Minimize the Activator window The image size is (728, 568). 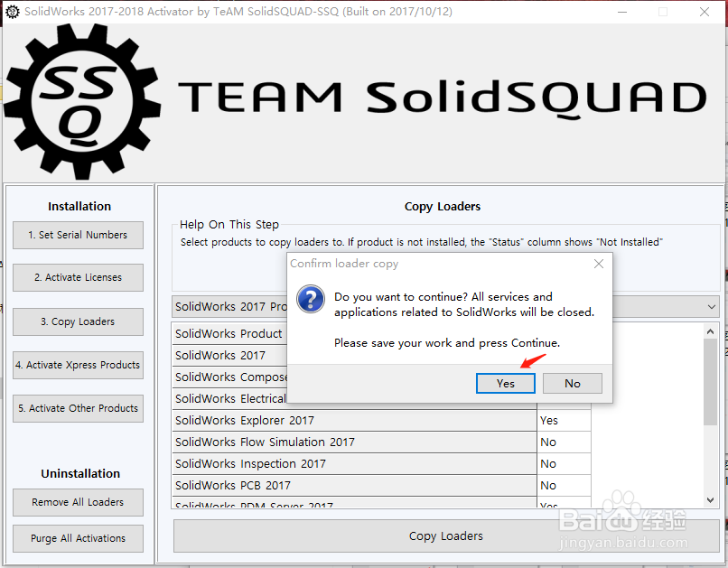pos(622,12)
